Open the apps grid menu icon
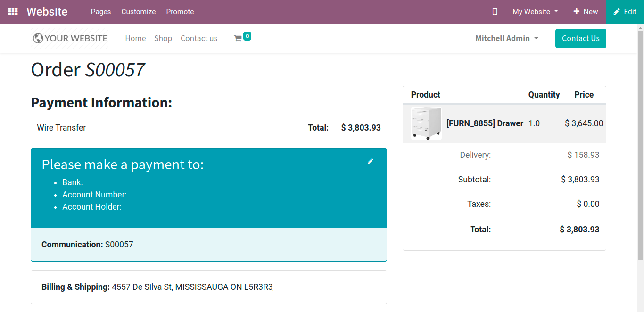 13,12
